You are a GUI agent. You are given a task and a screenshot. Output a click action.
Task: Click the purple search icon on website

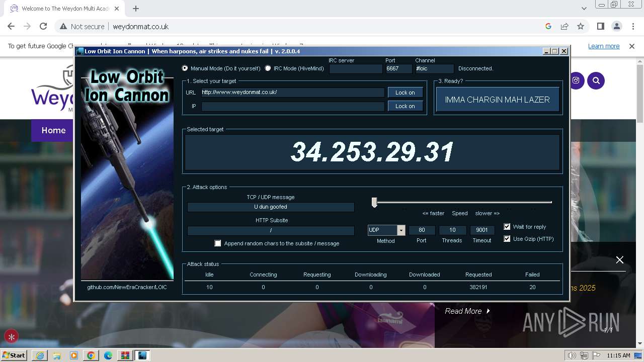pos(596,80)
